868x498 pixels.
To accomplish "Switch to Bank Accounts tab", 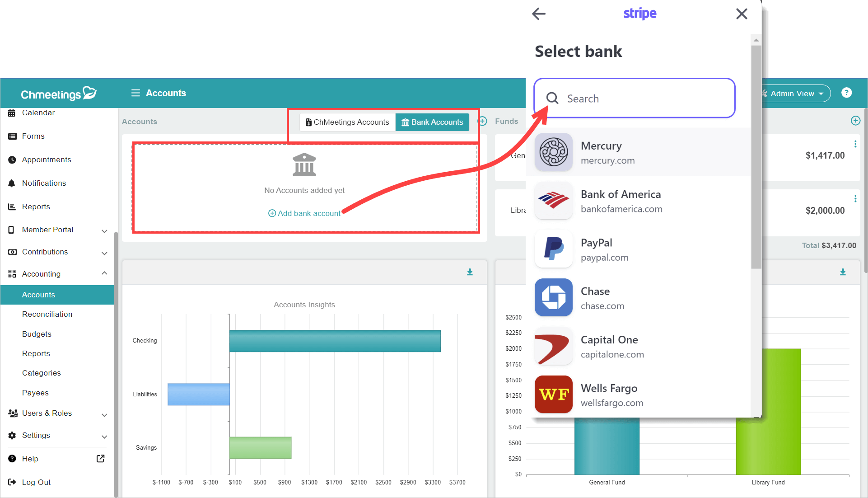I will pos(432,122).
